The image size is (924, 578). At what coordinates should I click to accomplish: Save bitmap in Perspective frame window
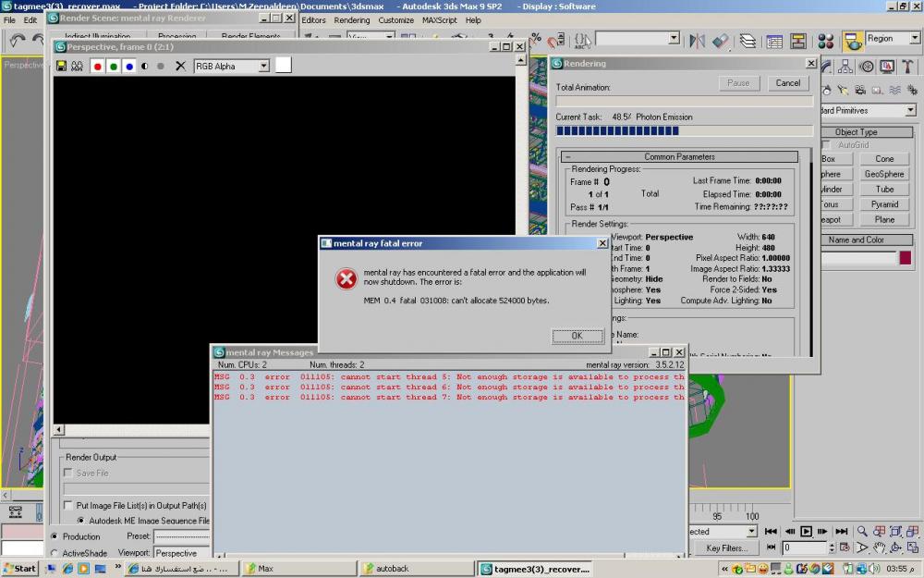click(x=61, y=66)
